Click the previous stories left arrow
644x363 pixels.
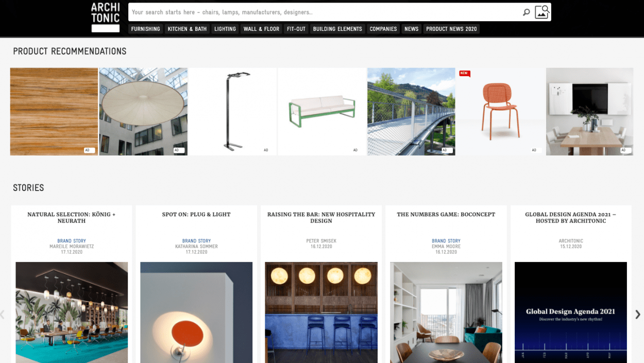(3, 314)
